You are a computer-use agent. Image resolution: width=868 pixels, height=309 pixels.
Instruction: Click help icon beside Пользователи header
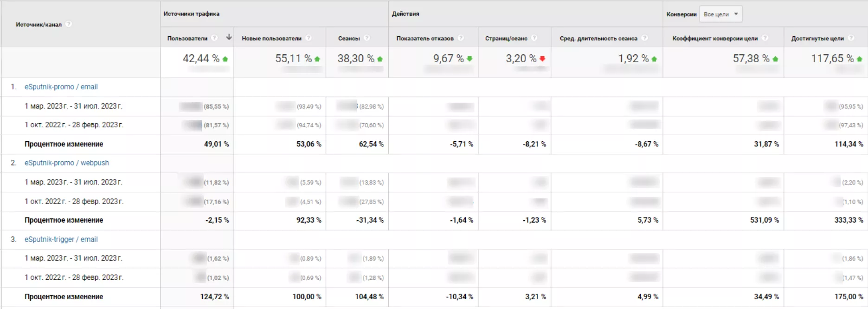[214, 38]
